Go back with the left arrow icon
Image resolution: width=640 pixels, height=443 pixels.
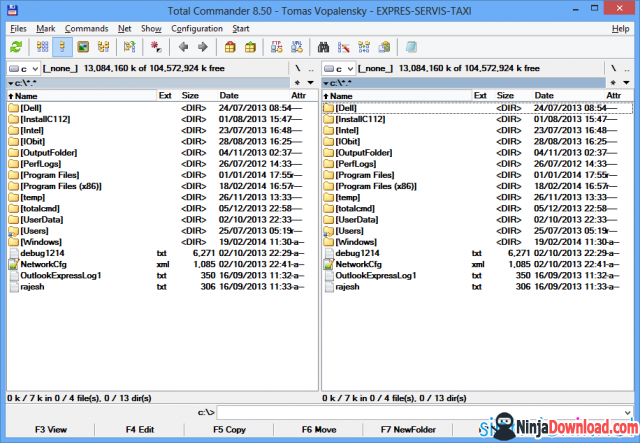point(183,47)
